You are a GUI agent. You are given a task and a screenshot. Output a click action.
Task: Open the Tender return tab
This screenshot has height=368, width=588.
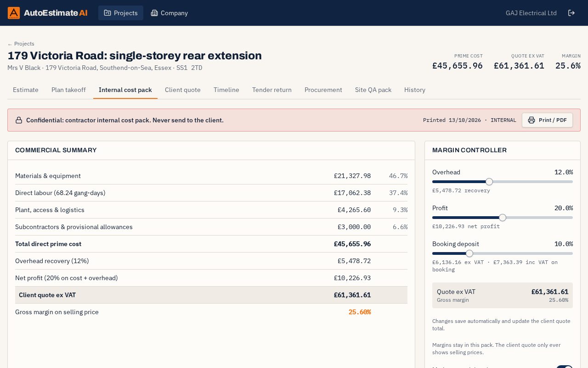pyautogui.click(x=272, y=90)
